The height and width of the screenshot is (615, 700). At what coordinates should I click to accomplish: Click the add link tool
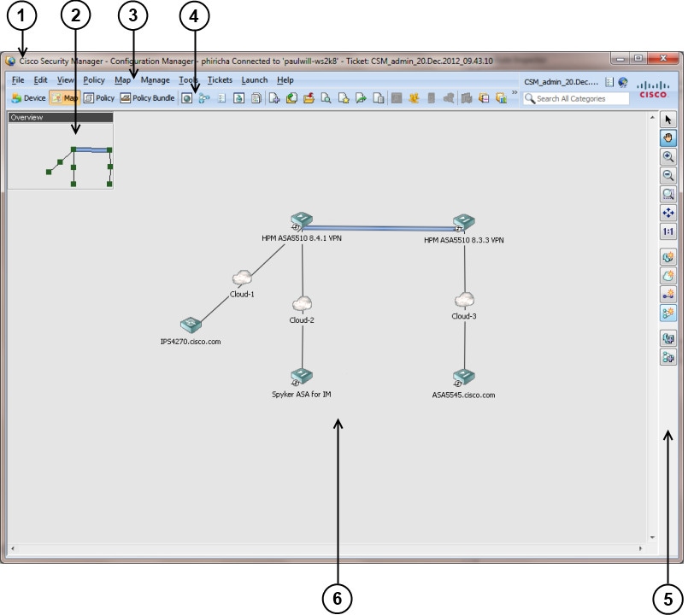668,295
